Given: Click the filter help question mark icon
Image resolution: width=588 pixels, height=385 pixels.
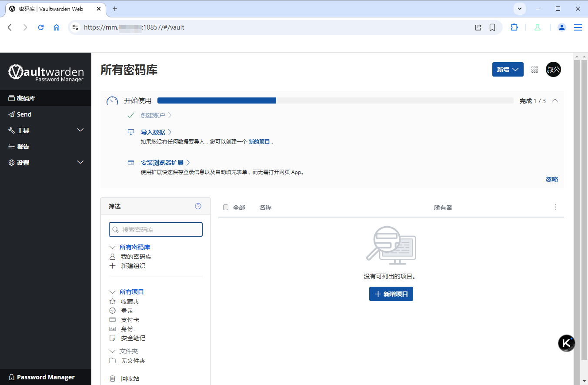Looking at the screenshot, I should coord(198,206).
